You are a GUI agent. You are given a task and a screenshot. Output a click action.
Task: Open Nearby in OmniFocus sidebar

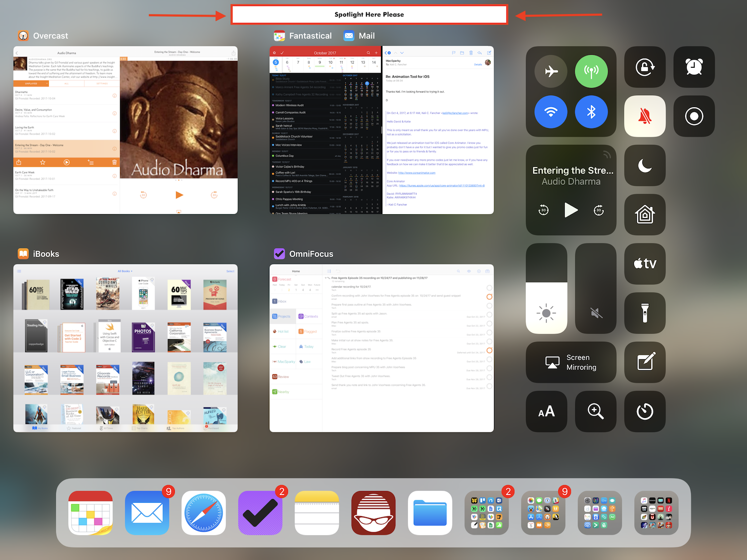click(x=280, y=392)
